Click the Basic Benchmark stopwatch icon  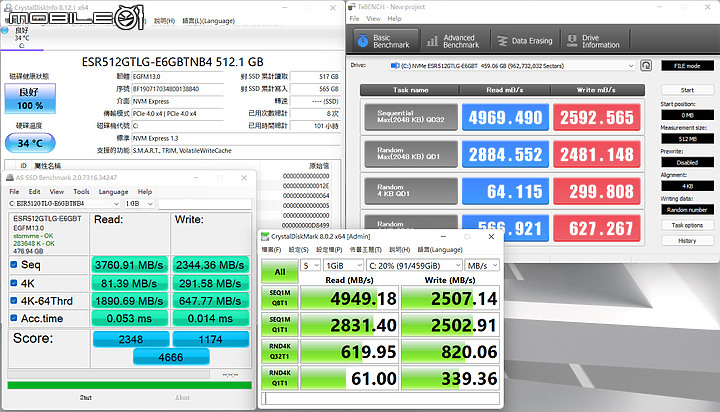click(363, 41)
